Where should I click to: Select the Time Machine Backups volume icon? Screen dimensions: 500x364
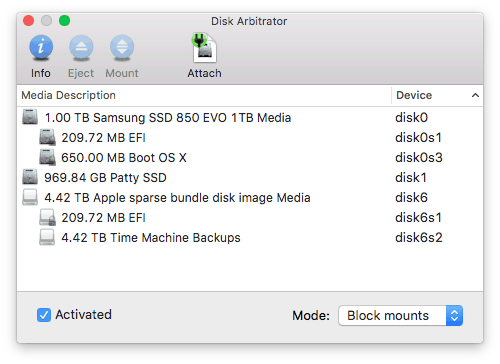point(47,237)
